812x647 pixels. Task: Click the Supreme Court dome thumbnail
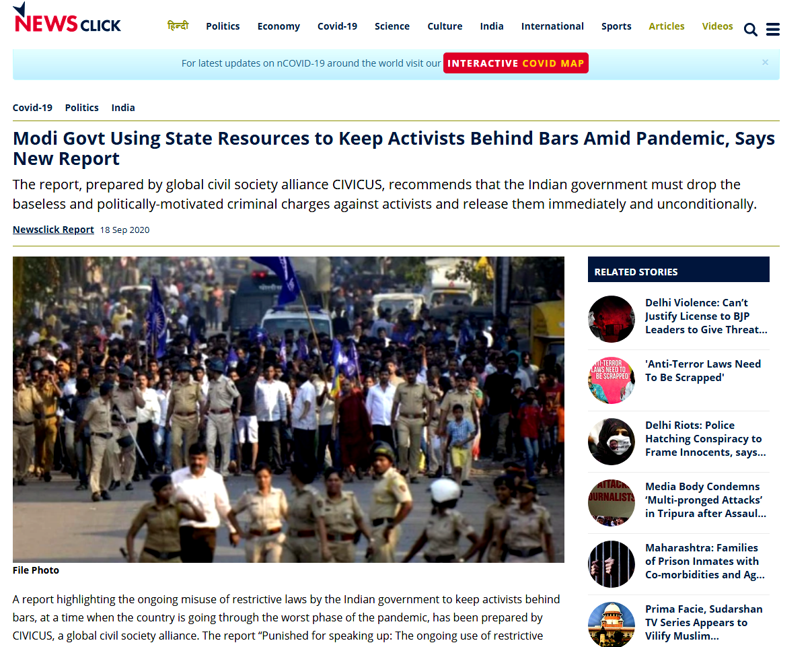pyautogui.click(x=612, y=625)
